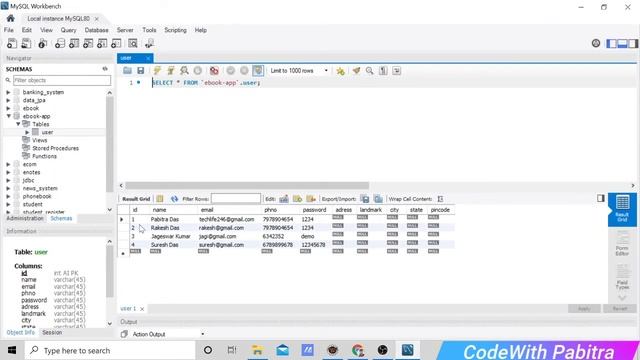Toggle Wrap Cell Content icon
Viewport: 640px width, 360px height.
click(x=440, y=199)
